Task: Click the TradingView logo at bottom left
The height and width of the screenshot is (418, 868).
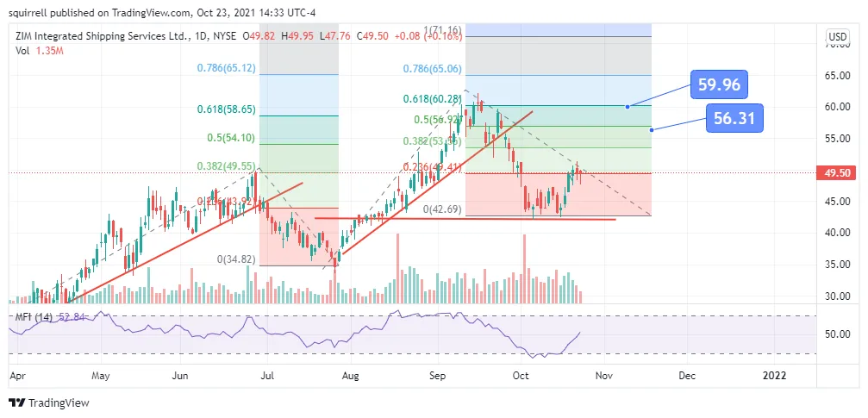Action: coord(49,402)
